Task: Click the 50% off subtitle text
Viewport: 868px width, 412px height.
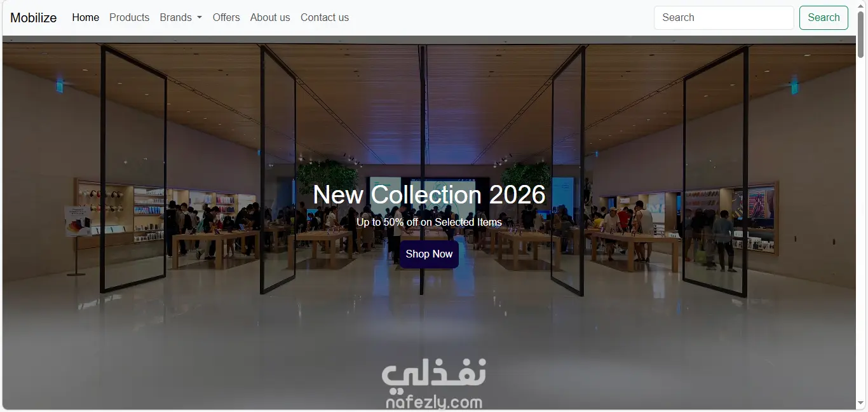Action: [x=429, y=223]
